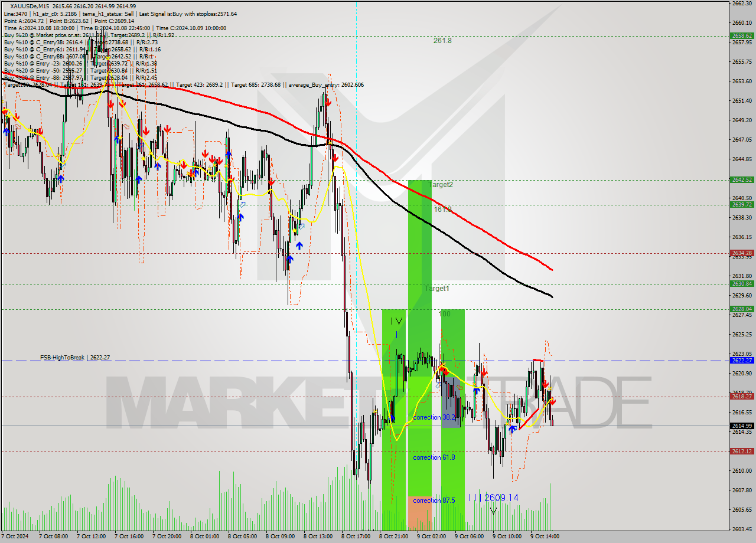Click the red 2618.27 price tag on axis
756x543 pixels.
tap(742, 397)
